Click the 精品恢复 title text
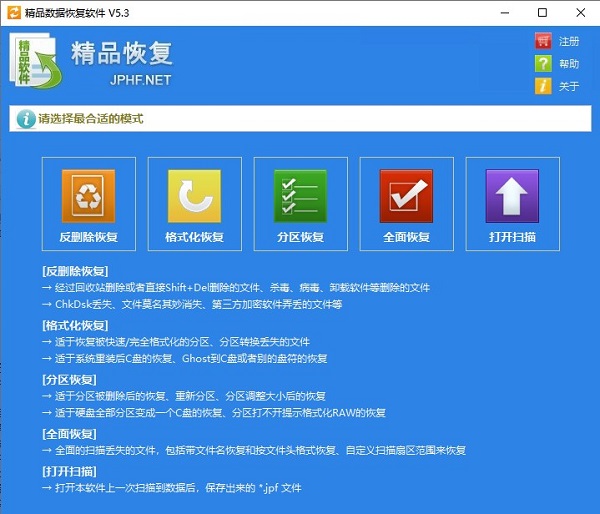This screenshot has width=600, height=514. tap(122, 54)
